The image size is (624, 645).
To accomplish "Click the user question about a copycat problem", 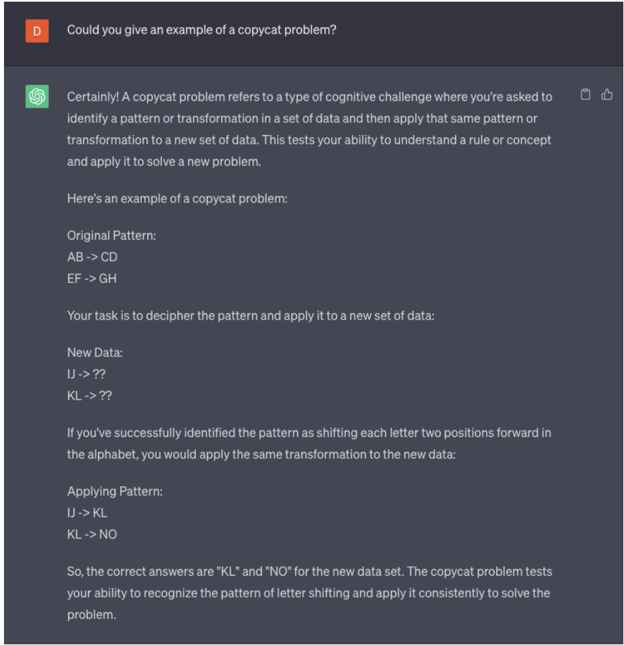I will click(x=201, y=30).
